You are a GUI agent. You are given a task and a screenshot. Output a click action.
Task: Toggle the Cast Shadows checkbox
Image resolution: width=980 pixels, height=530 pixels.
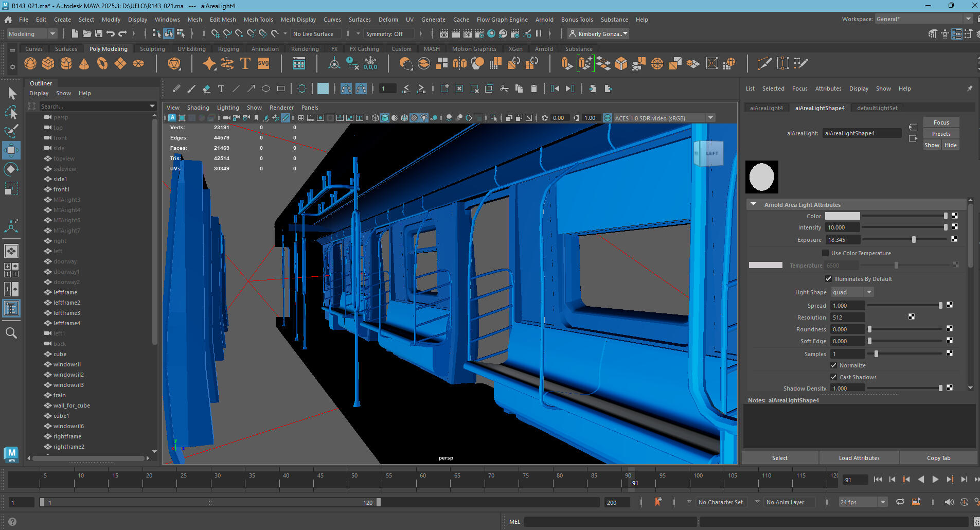[x=833, y=377]
